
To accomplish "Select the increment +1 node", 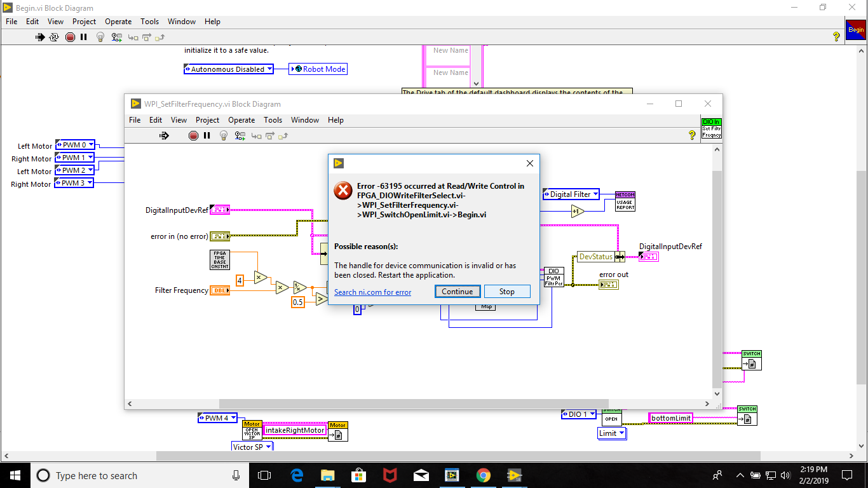I will coord(577,212).
